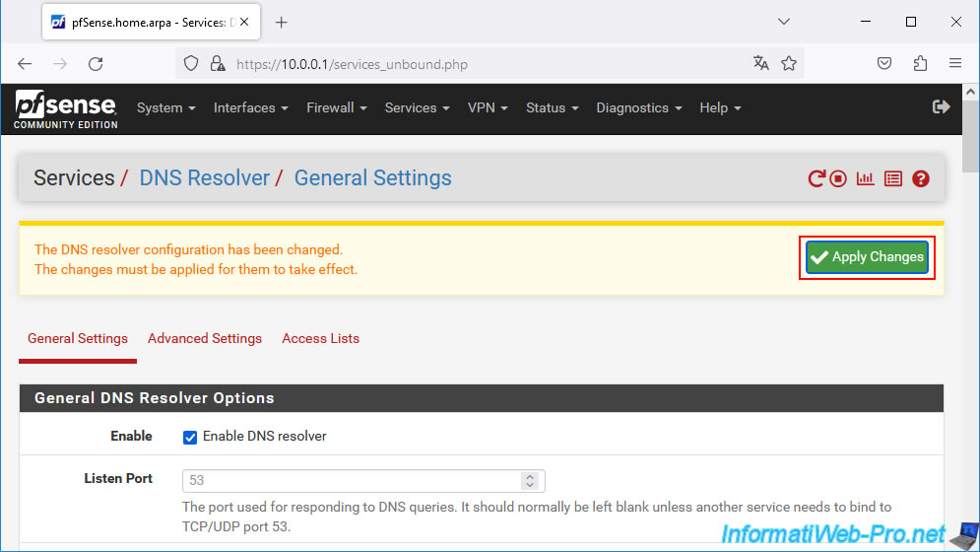The height and width of the screenshot is (552, 980).
Task: Go back with the browser back arrow
Action: (25, 64)
